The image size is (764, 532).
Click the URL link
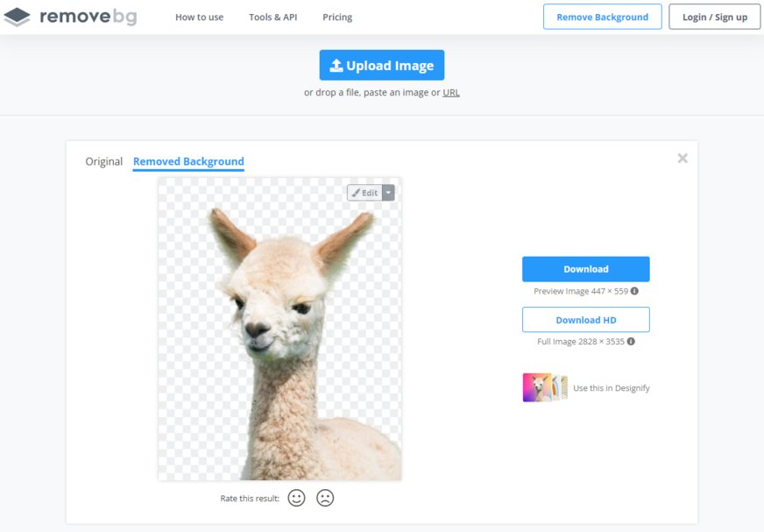(x=451, y=93)
